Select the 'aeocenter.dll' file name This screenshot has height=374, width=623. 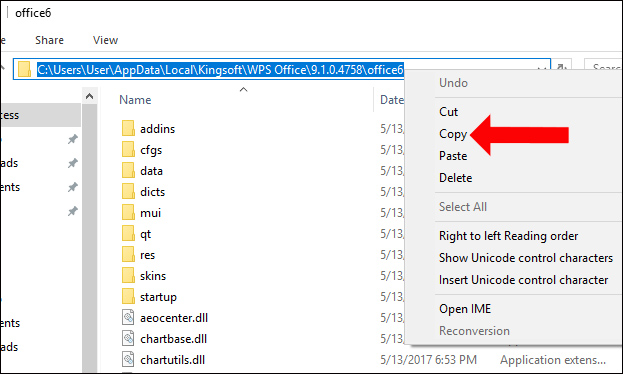click(174, 318)
